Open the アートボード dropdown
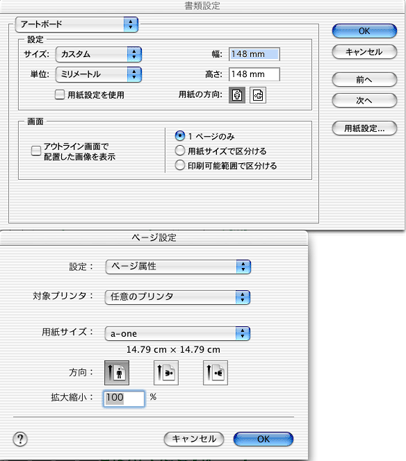The height and width of the screenshot is (461, 406). (77, 24)
